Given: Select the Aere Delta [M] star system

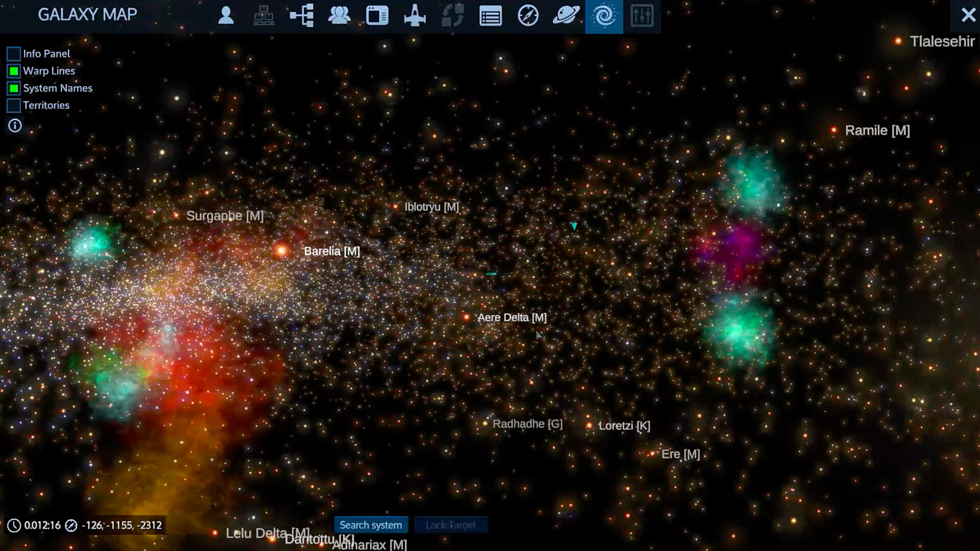Looking at the screenshot, I should pos(469,317).
